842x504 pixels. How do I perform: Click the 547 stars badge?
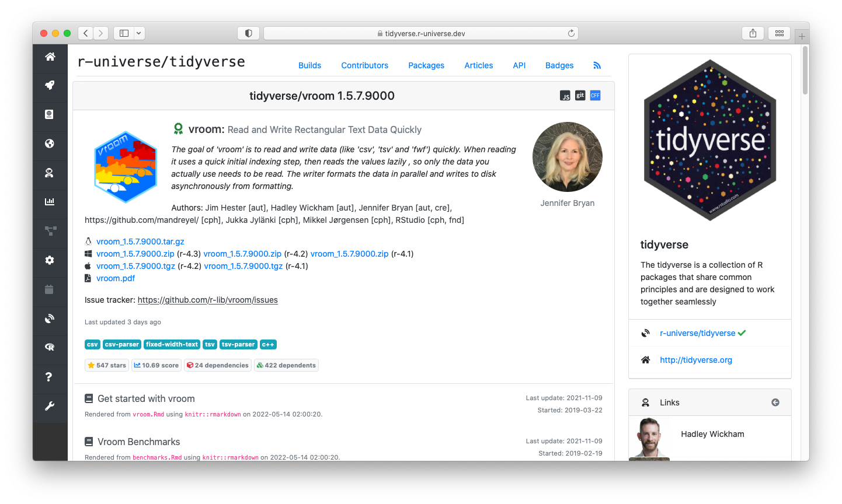coord(107,365)
